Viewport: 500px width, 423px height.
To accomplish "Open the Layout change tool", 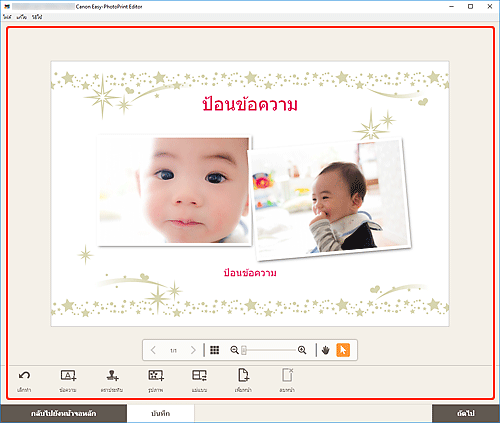I will tap(199, 376).
